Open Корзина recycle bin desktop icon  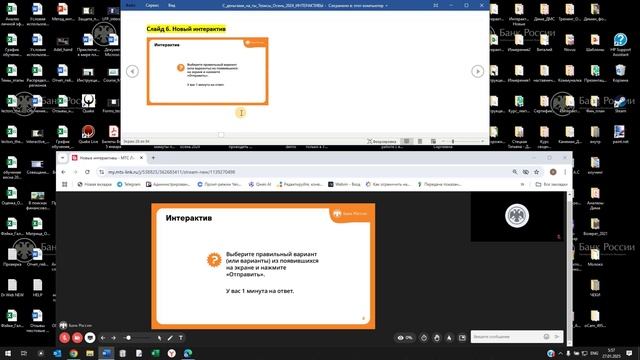[x=620, y=74]
